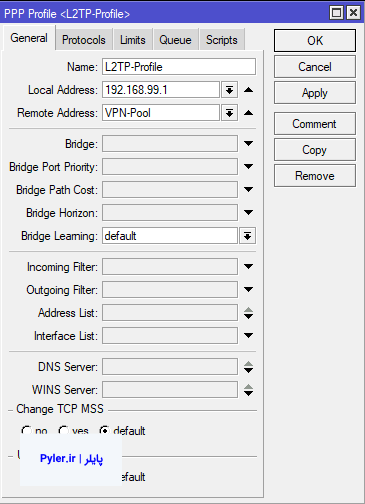Expand the Bridge field arrow

[x=248, y=144]
